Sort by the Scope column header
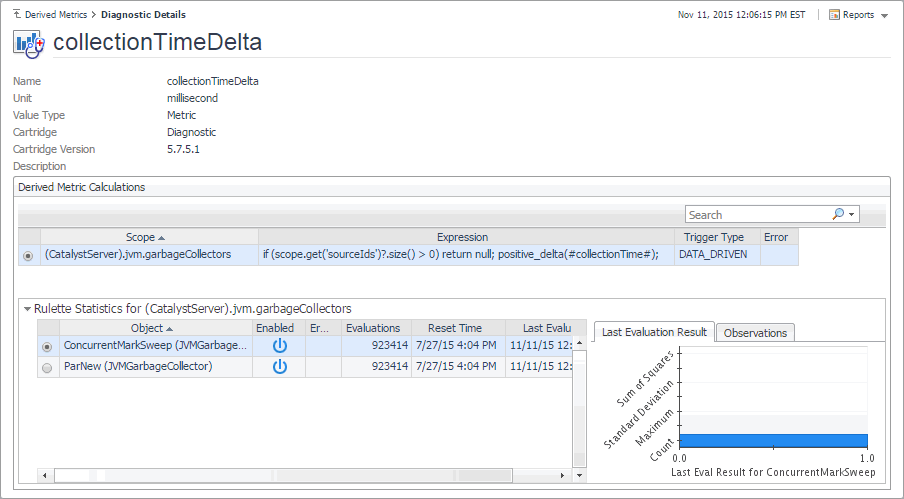Image resolution: width=904 pixels, height=499 pixels. tap(145, 237)
